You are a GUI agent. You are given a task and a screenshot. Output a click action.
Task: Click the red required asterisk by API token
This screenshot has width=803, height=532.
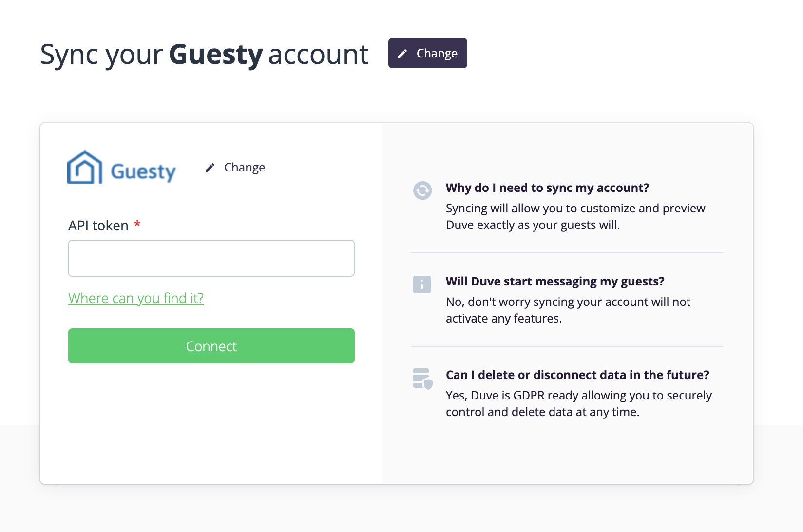(137, 224)
